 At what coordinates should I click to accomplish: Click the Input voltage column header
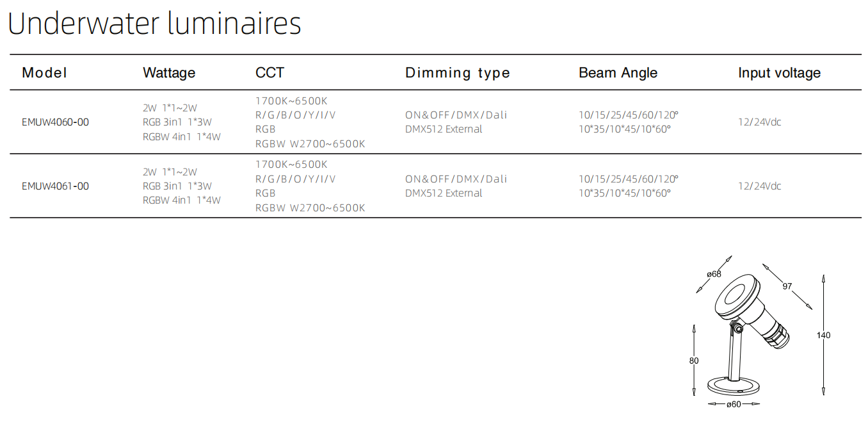(779, 73)
